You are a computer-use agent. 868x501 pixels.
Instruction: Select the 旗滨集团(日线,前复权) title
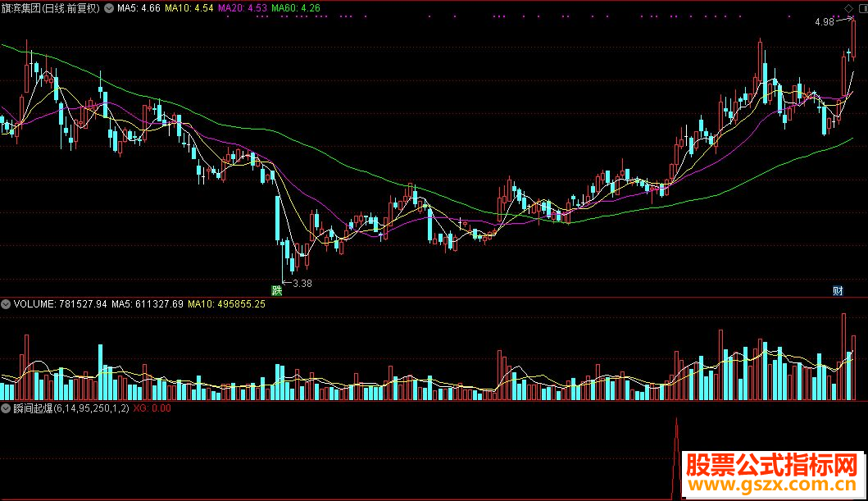click(x=51, y=8)
